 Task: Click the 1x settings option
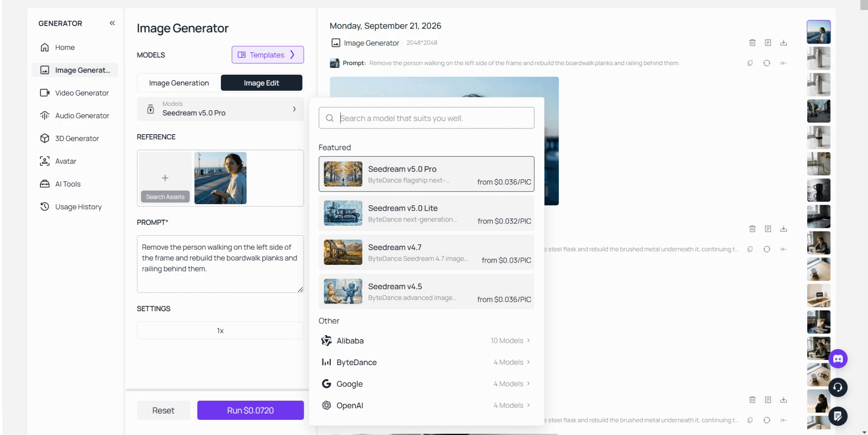220,330
